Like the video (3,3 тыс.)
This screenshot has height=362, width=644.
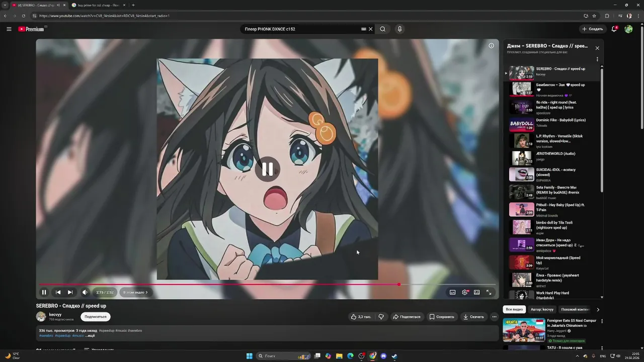coord(362,317)
